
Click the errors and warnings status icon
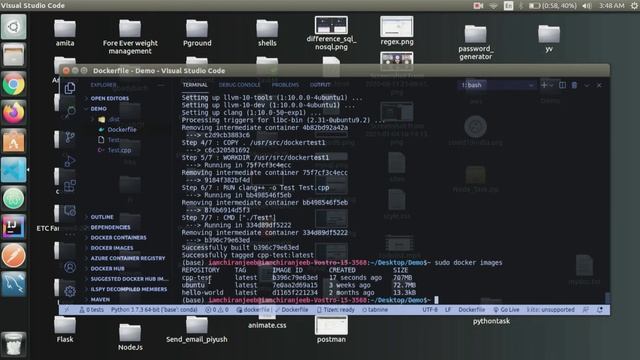tap(217, 310)
